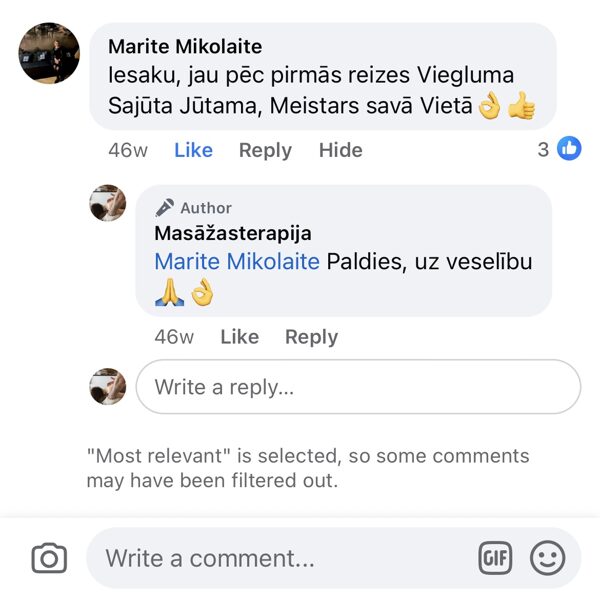Open camera to attach a photo
The height and width of the screenshot is (600, 600).
[49, 558]
